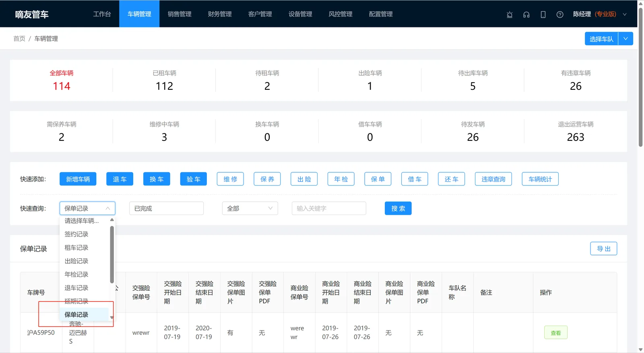Click the 违章查询 button
Screen dimensions: 644x353
[493, 179]
